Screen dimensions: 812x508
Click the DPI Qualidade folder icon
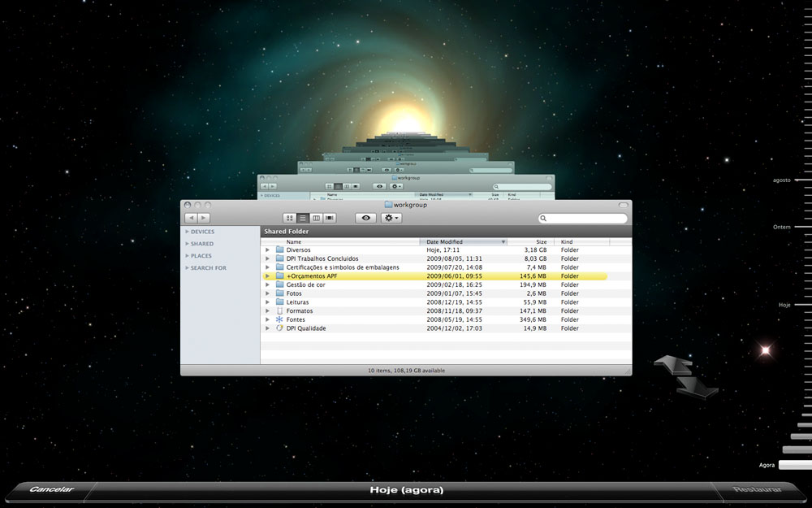[x=280, y=328]
